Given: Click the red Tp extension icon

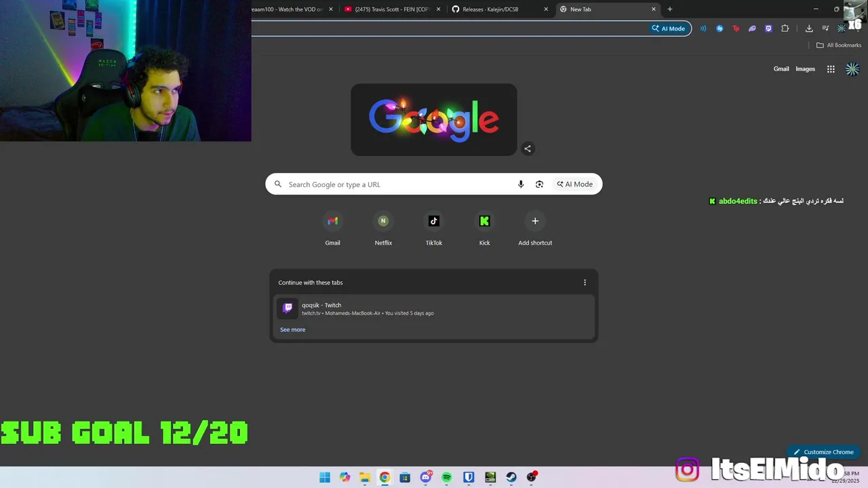Looking at the screenshot, I should tap(736, 28).
